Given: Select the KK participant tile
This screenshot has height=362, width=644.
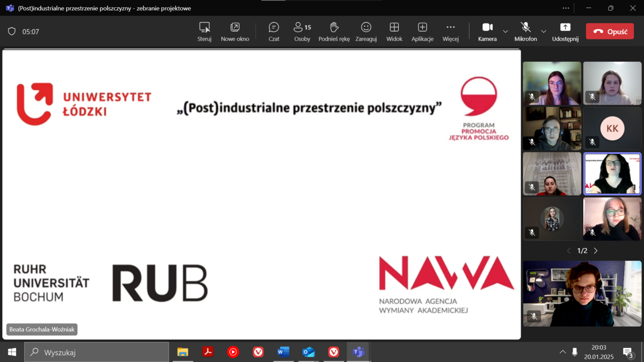Looking at the screenshot, I should tap(612, 129).
